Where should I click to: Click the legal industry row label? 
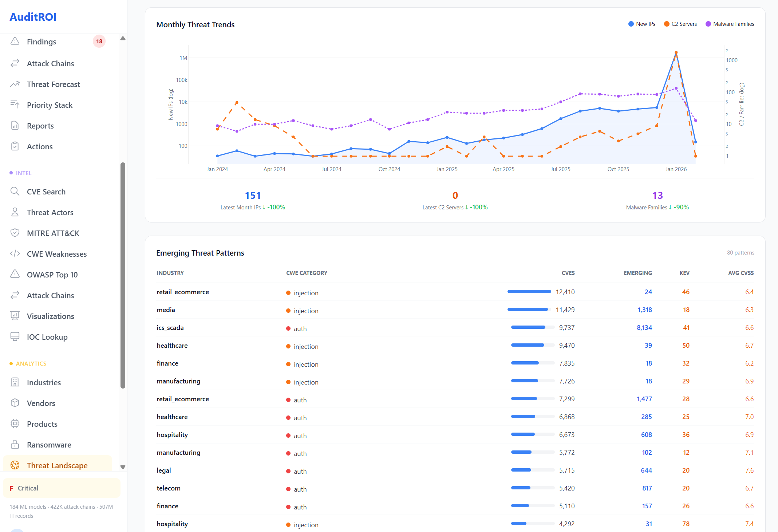click(x=164, y=470)
